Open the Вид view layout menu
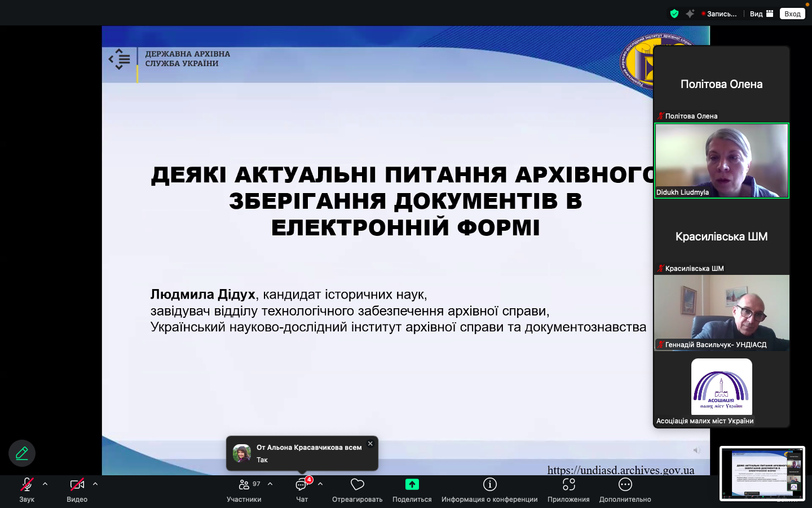 (761, 14)
